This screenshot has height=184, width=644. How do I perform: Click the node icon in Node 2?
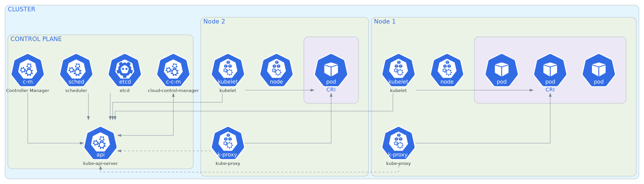click(277, 70)
